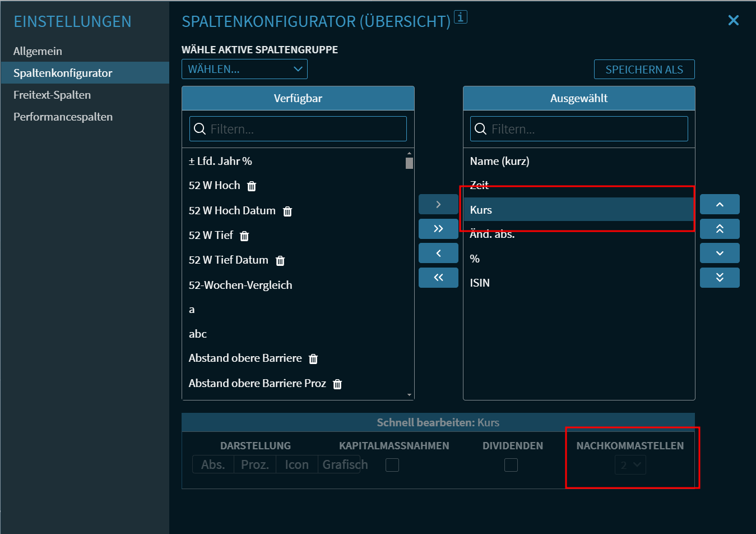Toggle the Dividenden checkbox on

(x=511, y=465)
